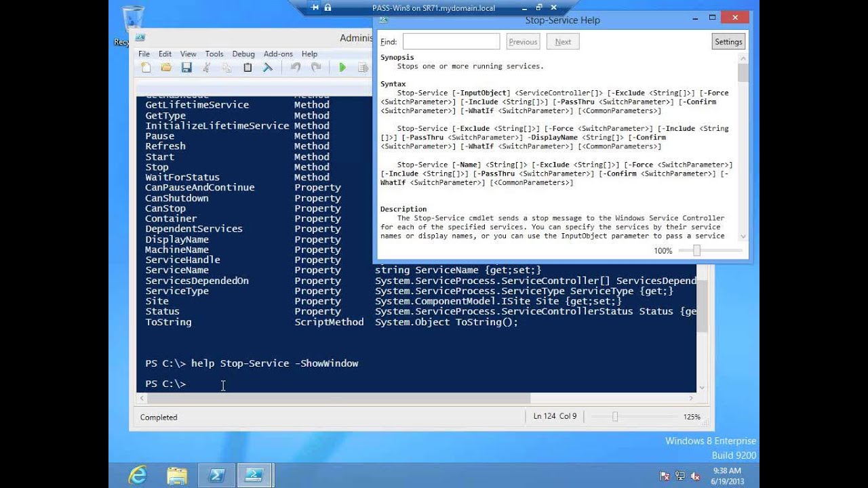
Task: Click the 'Synopsis' heading in Help
Action: coord(397,58)
